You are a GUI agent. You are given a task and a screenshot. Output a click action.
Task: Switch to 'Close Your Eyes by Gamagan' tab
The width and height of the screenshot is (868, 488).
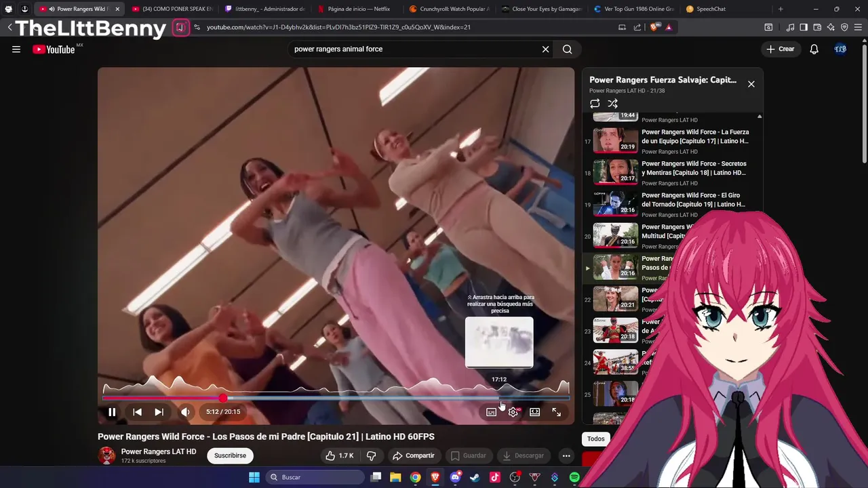click(542, 9)
